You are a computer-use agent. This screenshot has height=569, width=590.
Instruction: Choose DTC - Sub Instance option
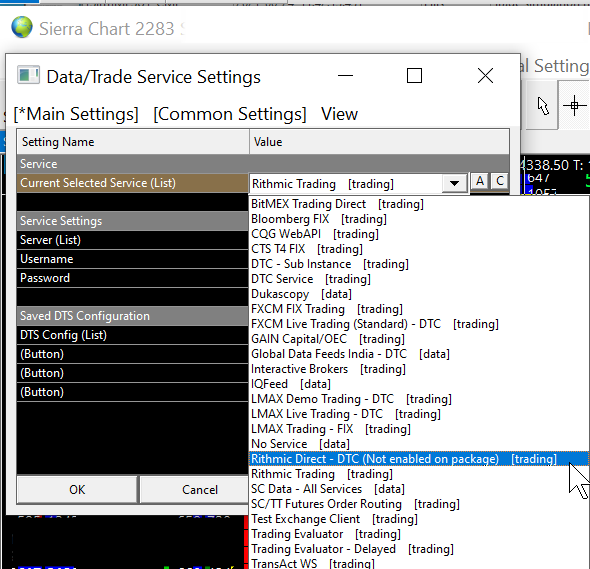(x=419, y=264)
